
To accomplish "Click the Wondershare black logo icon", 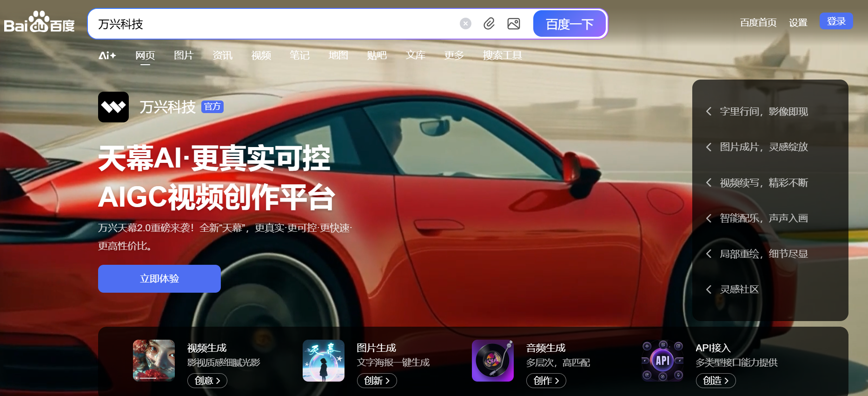I will point(113,107).
